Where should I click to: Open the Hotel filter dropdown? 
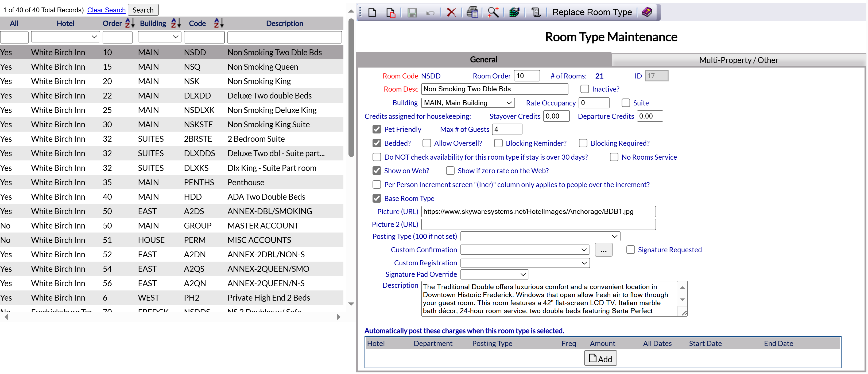pos(65,37)
